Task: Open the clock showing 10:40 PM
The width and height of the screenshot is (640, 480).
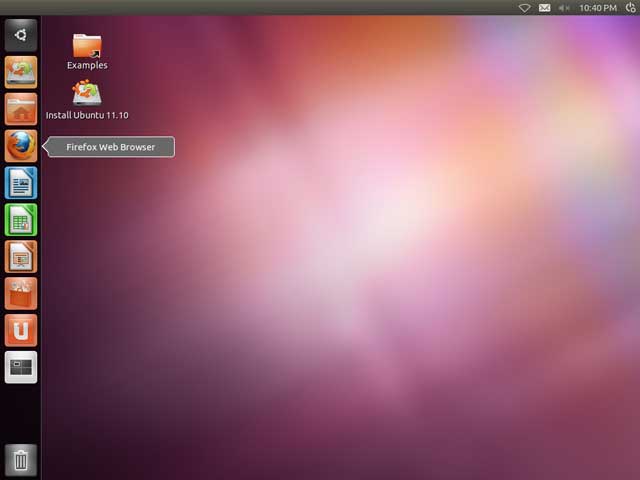Action: (x=598, y=8)
